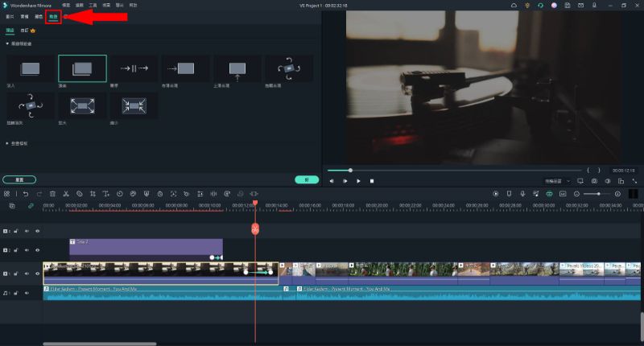Switch to the Video tab in properties panel
The height and width of the screenshot is (346, 644).
point(10,17)
